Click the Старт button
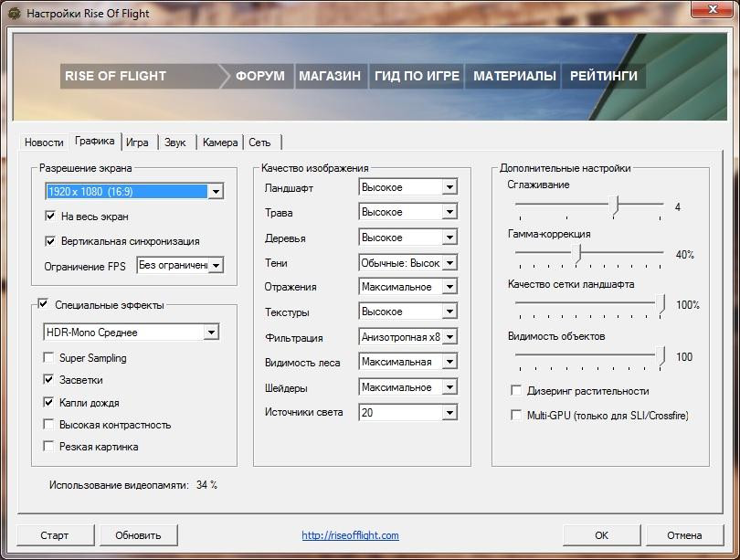Screen dimensions: 740x560 pyautogui.click(x=55, y=535)
